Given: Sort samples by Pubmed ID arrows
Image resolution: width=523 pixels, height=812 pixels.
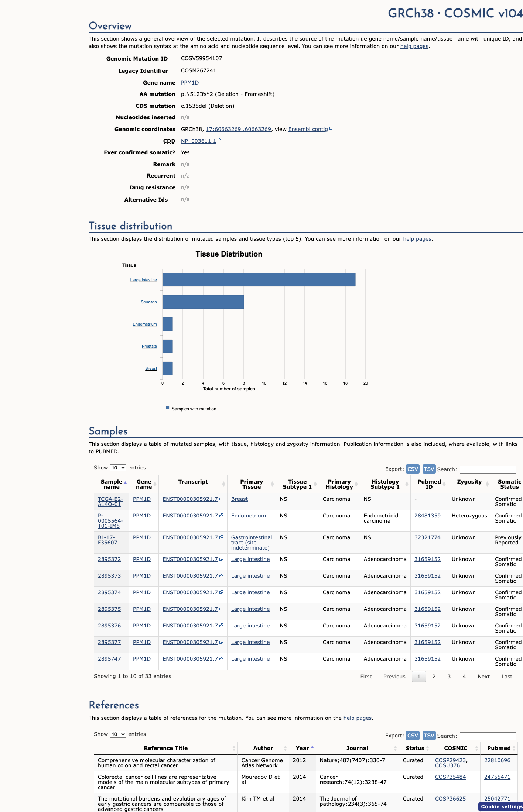Looking at the screenshot, I should pyautogui.click(x=444, y=484).
